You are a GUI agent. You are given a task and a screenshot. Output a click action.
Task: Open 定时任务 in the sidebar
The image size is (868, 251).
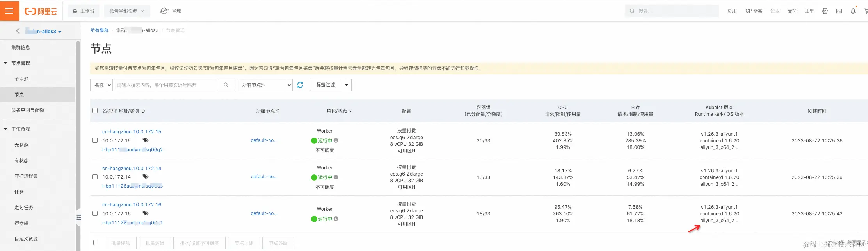(24, 208)
